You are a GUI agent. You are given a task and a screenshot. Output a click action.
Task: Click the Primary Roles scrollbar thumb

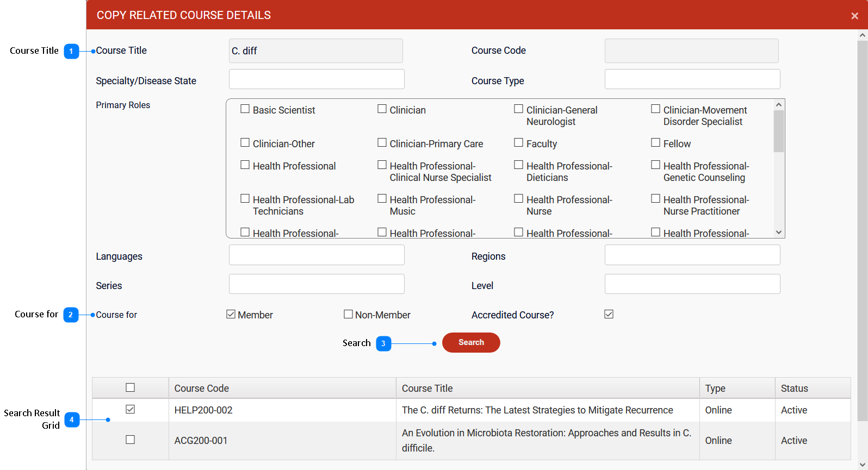pos(779,131)
